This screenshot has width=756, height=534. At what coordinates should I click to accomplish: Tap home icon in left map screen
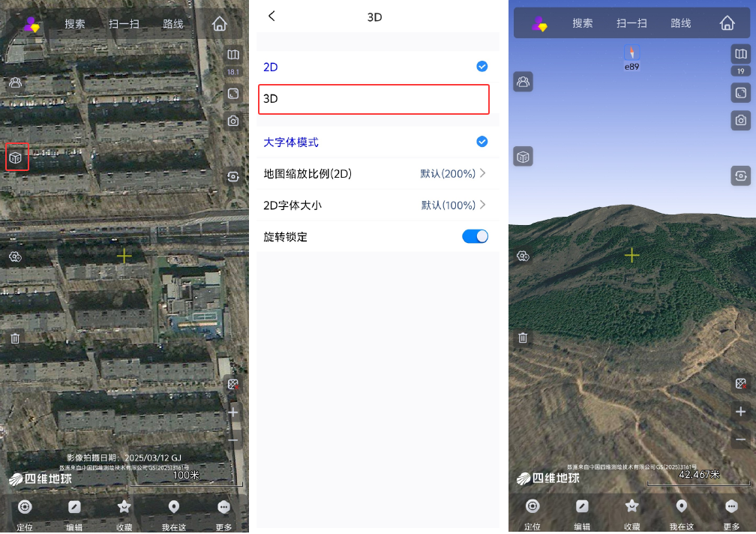pyautogui.click(x=219, y=23)
